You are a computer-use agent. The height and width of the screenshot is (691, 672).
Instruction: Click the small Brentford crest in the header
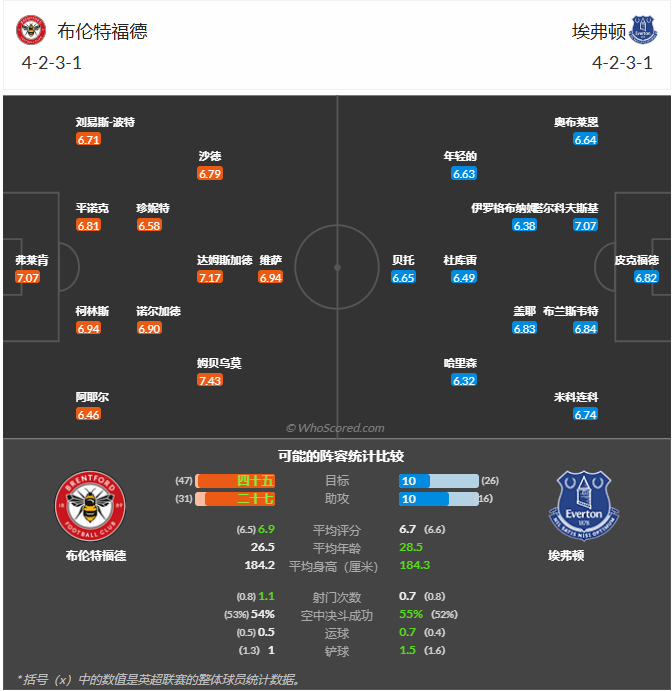click(30, 31)
